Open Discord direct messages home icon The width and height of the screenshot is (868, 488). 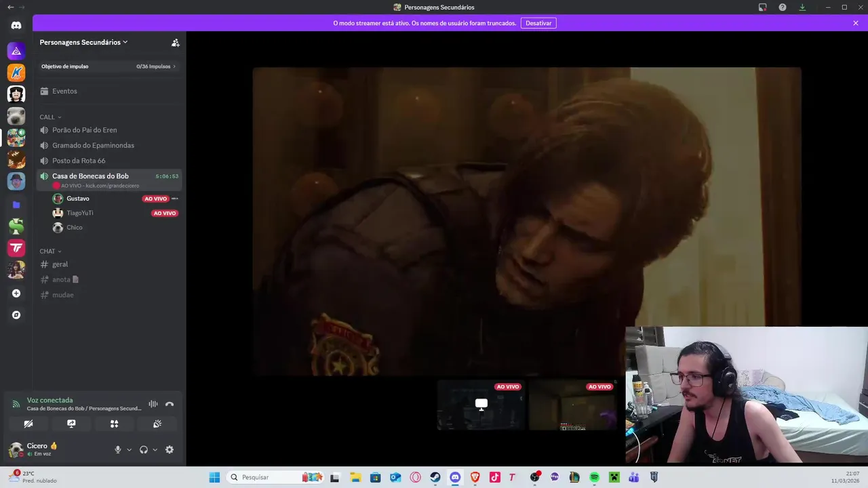[x=16, y=25]
